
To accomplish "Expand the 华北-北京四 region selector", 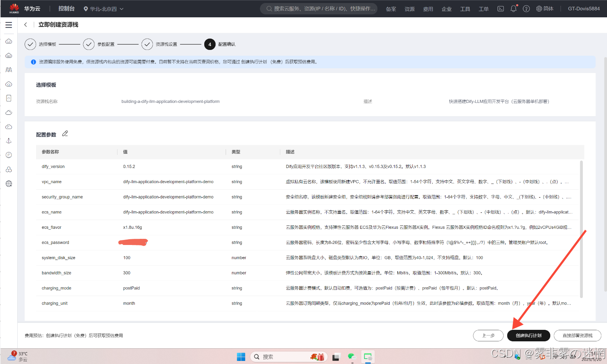I will tap(103, 9).
